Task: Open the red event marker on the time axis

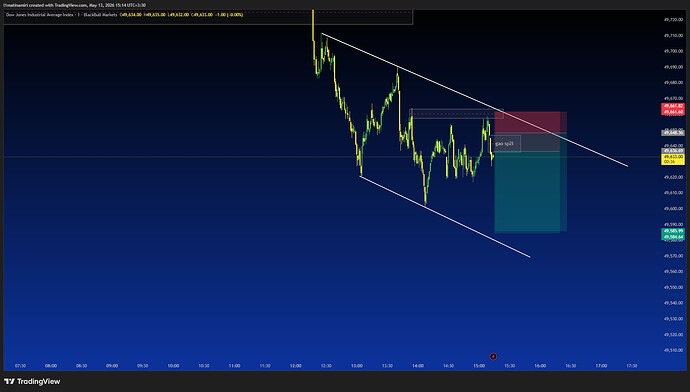Action: pos(493,356)
